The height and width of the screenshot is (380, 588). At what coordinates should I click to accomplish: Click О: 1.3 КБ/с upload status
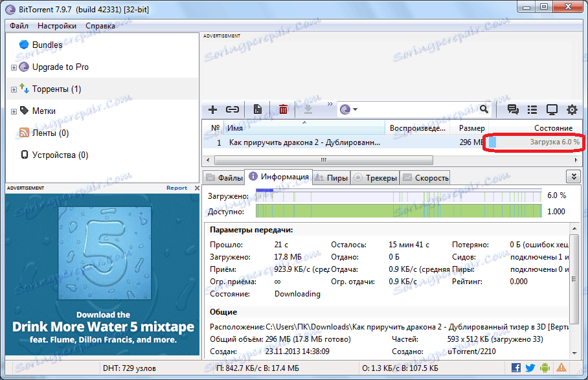click(x=400, y=368)
